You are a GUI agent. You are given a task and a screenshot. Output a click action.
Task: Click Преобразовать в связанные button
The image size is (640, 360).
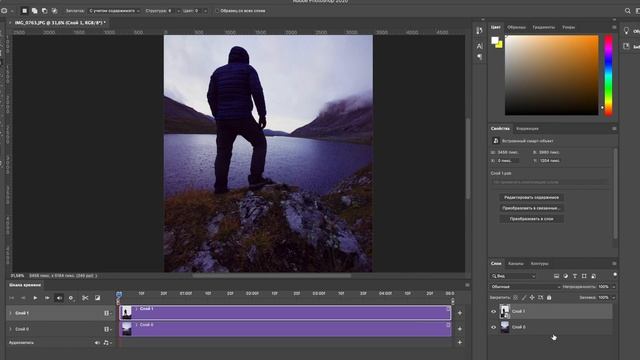coord(531,208)
